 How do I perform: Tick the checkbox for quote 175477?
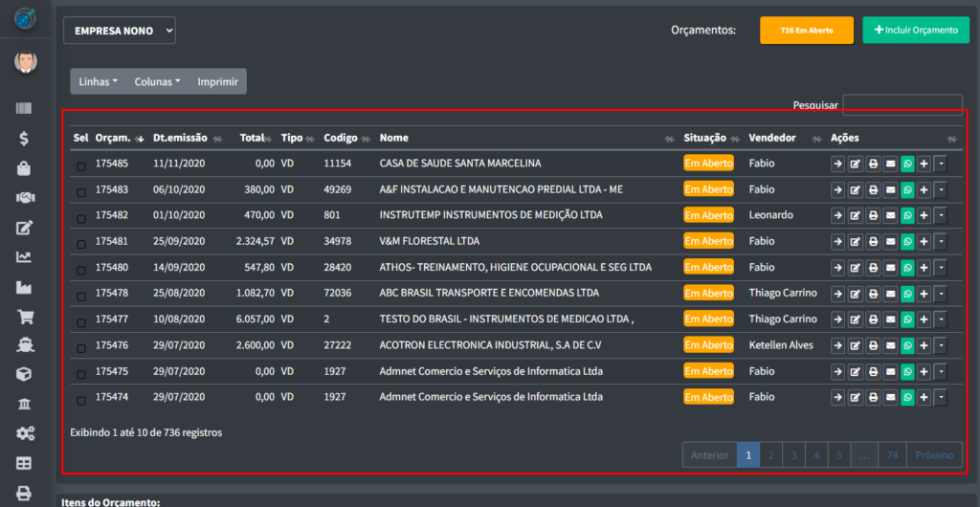(x=81, y=320)
